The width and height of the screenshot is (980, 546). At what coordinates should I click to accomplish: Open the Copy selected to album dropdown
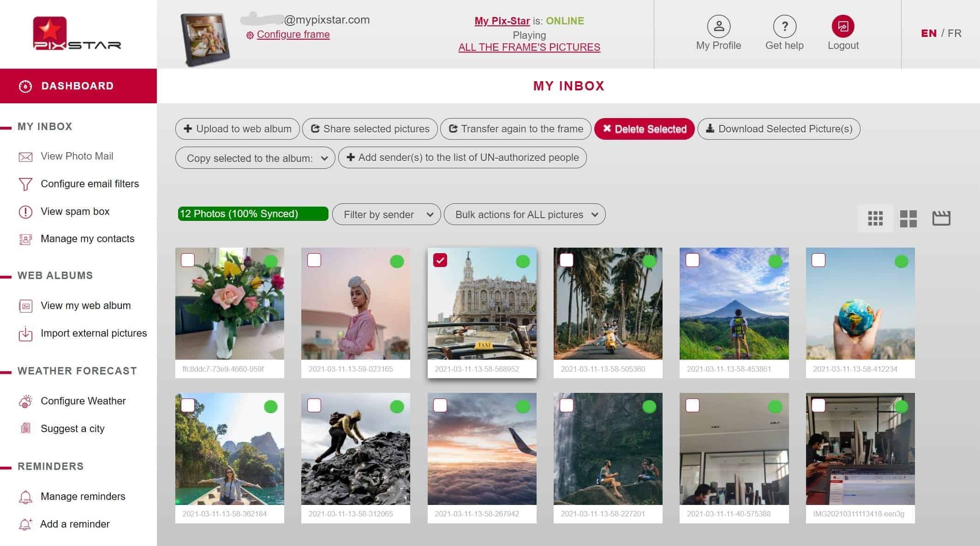click(x=255, y=158)
